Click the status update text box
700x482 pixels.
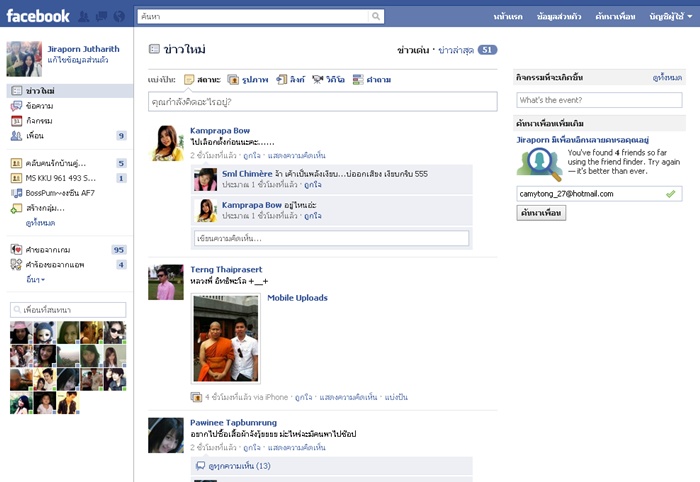coord(323,102)
